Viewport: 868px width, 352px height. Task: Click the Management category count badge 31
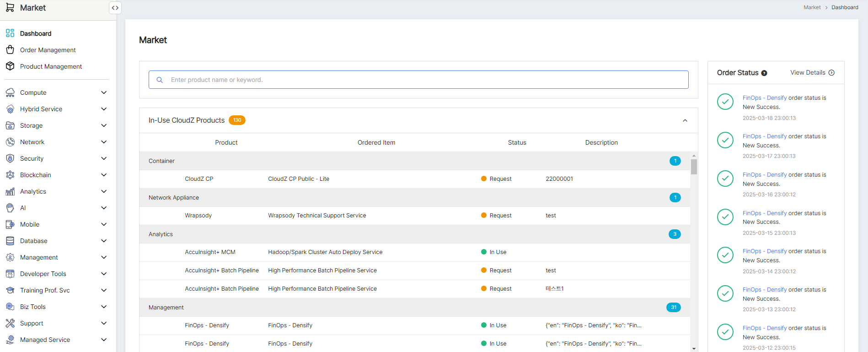[674, 307]
